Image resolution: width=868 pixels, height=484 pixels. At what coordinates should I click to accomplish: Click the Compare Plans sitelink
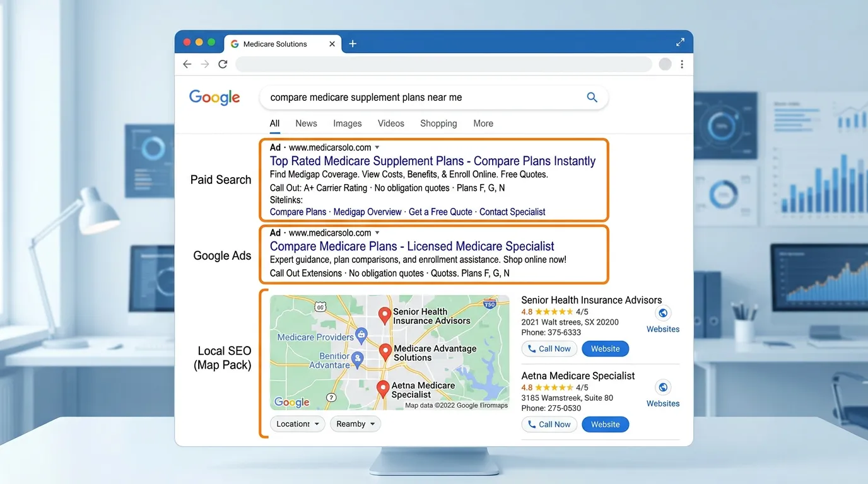coord(298,212)
